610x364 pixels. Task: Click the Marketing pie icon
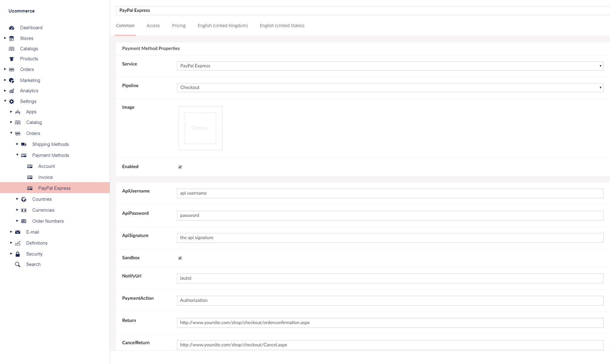12,80
